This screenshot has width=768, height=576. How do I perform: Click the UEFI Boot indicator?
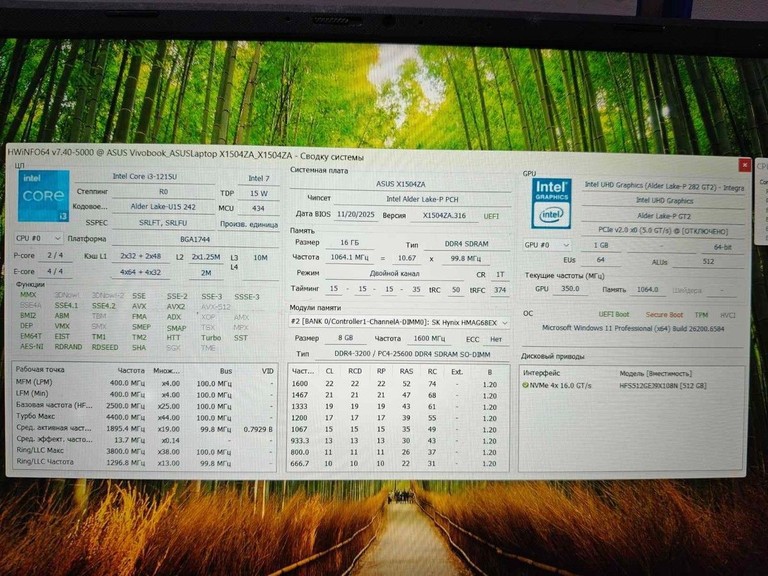[614, 314]
